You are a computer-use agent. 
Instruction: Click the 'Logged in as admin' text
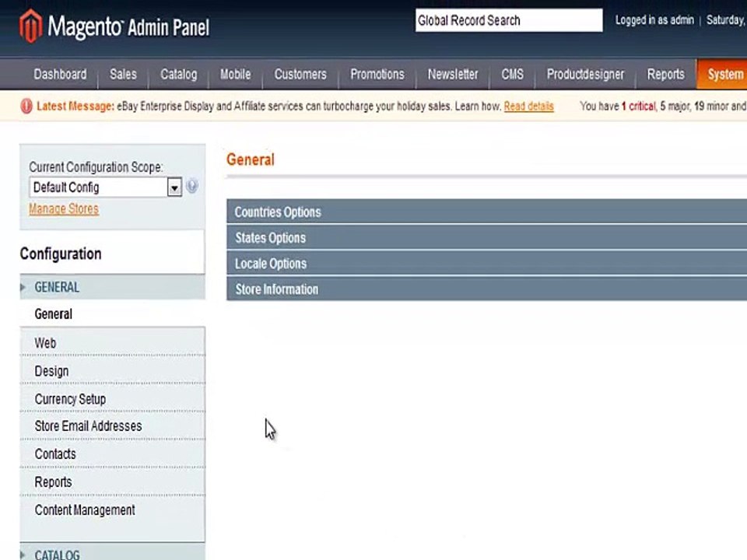654,20
